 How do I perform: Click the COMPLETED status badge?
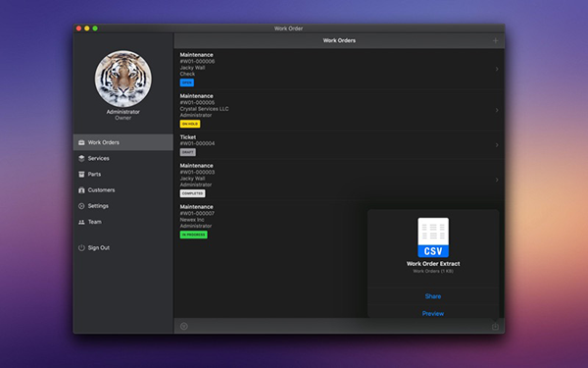(192, 193)
